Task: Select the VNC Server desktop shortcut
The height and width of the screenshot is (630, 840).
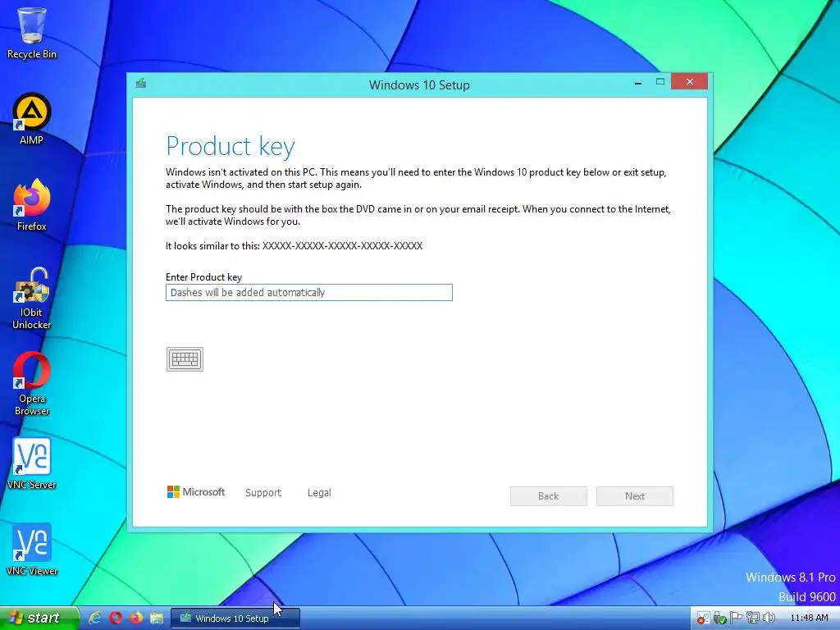Action: click(32, 464)
